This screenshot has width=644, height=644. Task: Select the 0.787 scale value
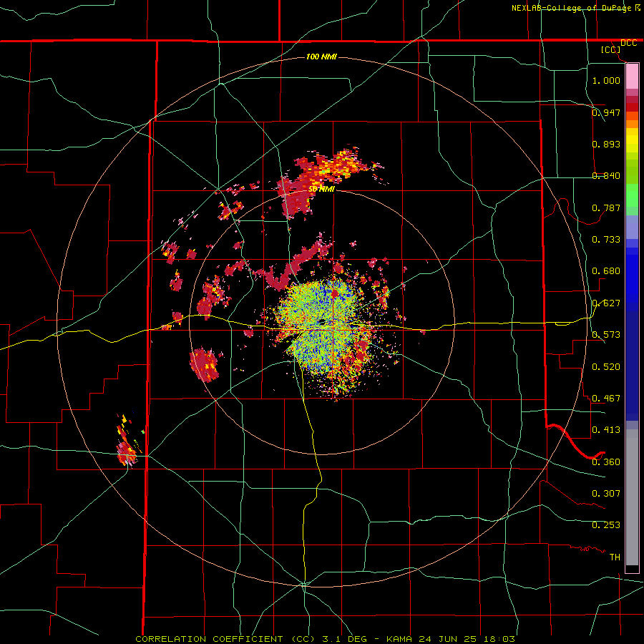[x=606, y=208]
